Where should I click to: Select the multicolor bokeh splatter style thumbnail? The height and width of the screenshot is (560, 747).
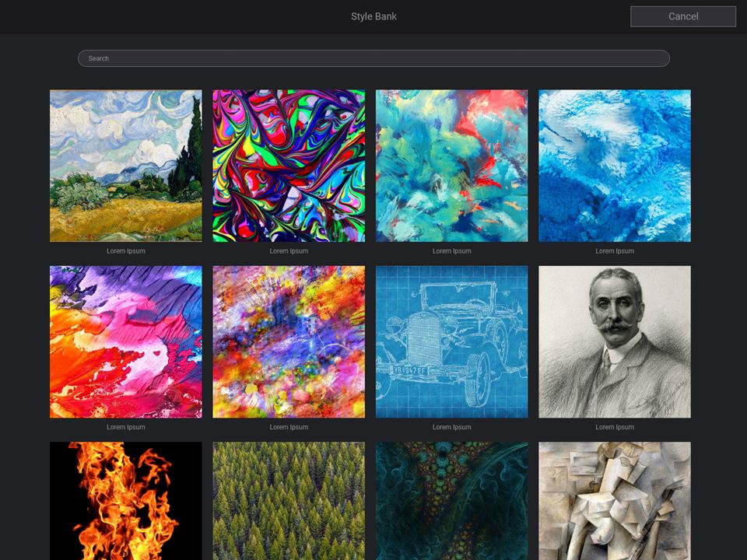(289, 342)
